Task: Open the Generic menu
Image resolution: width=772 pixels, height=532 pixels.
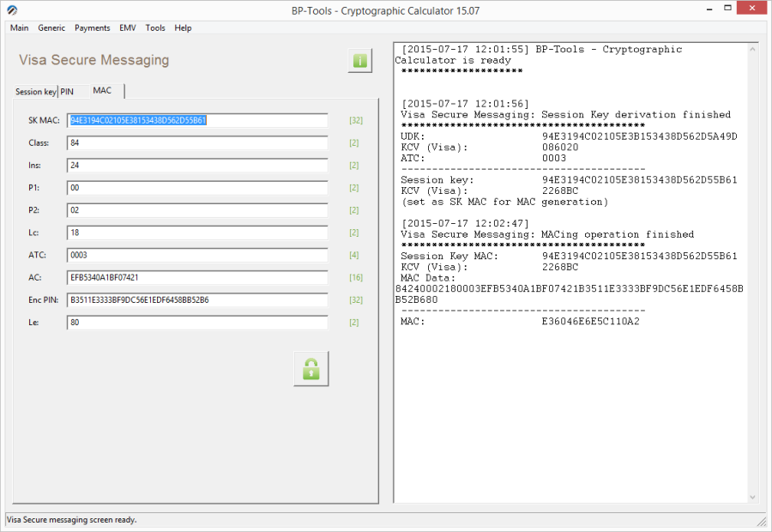Action: coord(51,27)
